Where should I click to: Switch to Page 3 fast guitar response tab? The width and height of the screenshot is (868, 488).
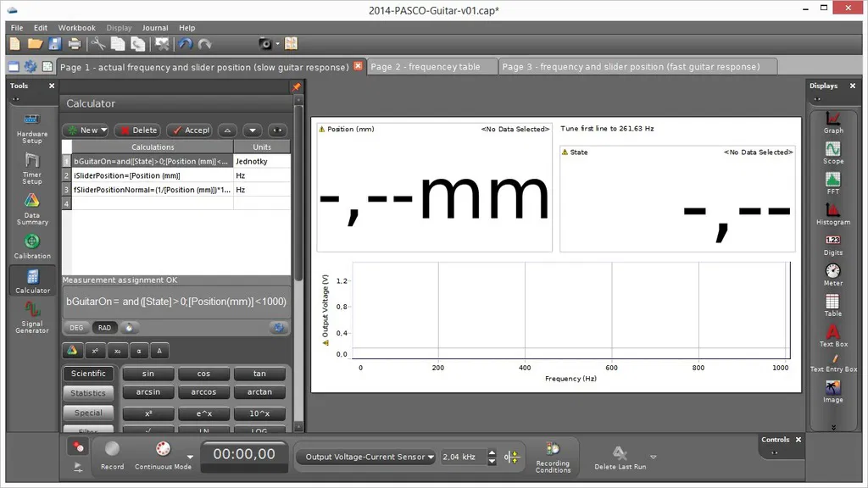pyautogui.click(x=637, y=67)
